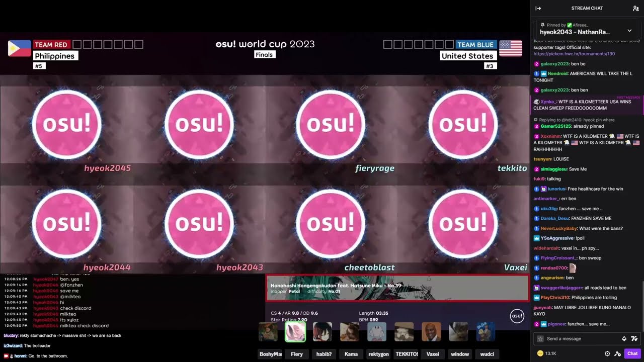Open the sword mod tools icon

(617, 353)
